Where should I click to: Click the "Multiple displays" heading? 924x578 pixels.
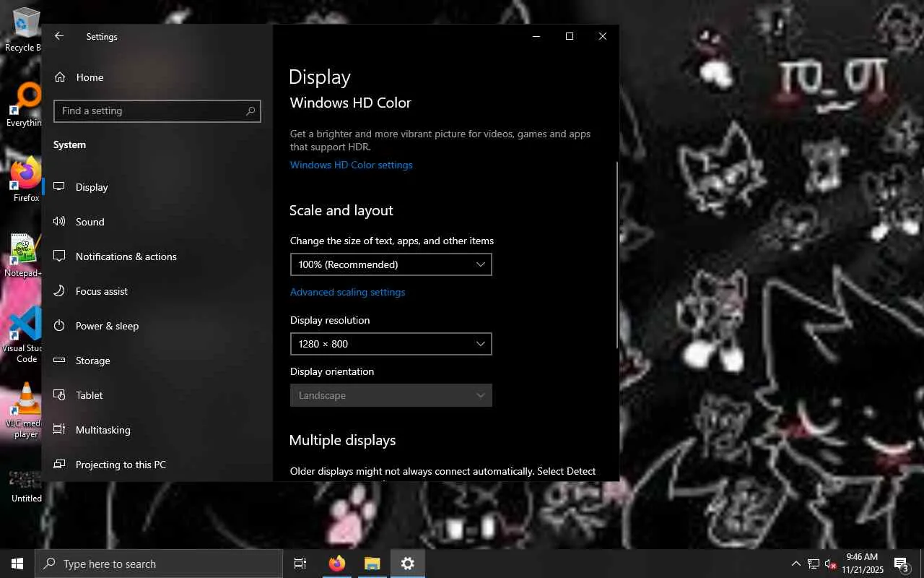pos(343,440)
